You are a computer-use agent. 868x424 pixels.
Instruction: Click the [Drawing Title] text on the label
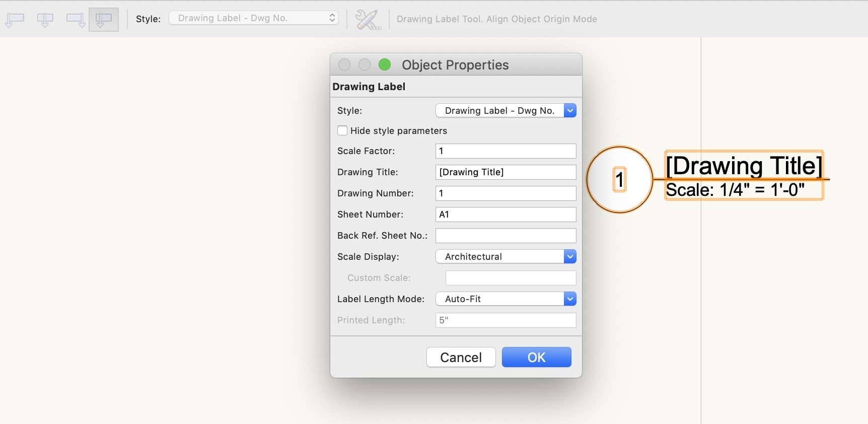(744, 165)
